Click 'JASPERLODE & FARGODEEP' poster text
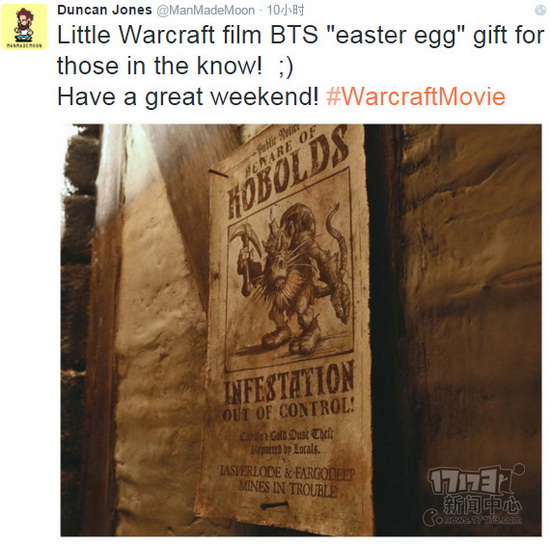The image size is (550, 545). click(287, 472)
